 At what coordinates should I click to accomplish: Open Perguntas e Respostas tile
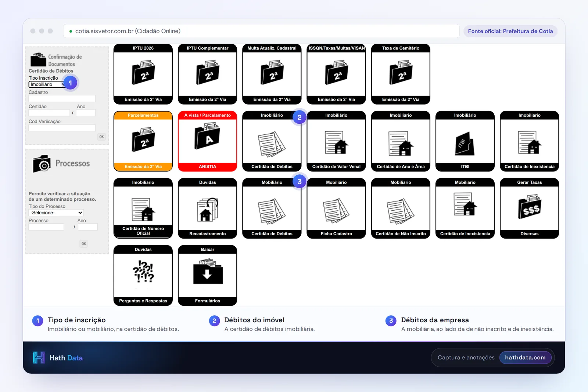[x=143, y=275]
